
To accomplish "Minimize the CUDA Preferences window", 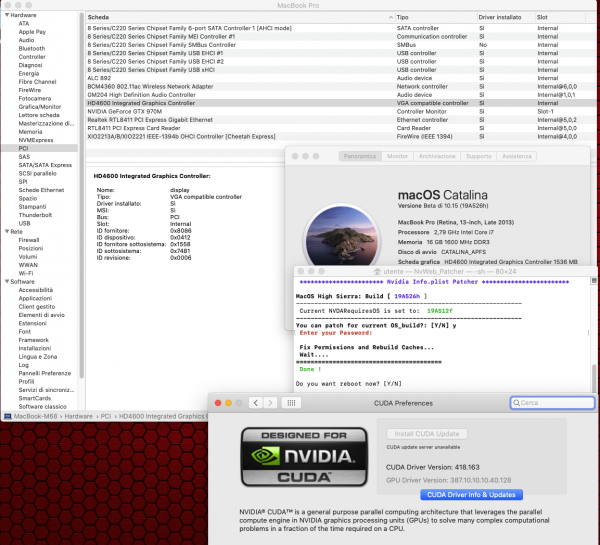I will [228, 403].
